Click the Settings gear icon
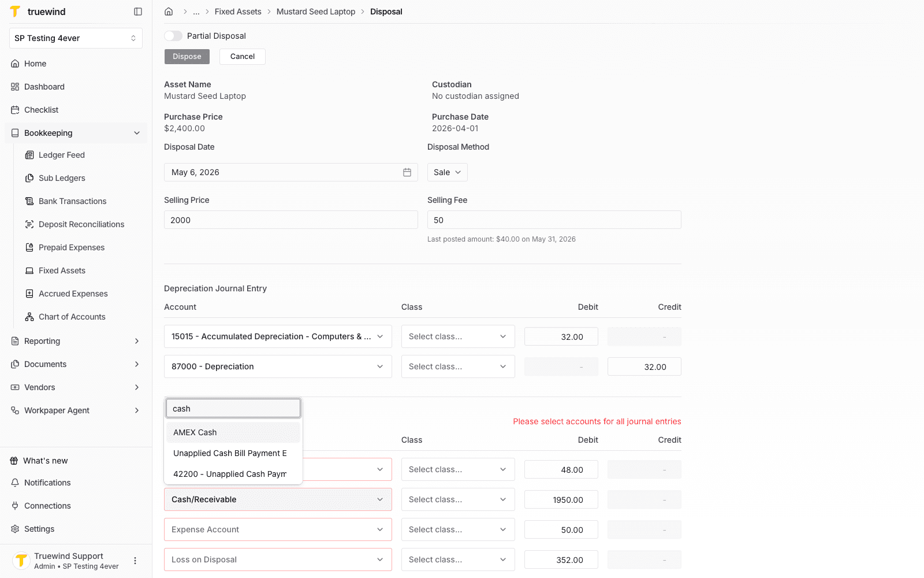 (15, 529)
